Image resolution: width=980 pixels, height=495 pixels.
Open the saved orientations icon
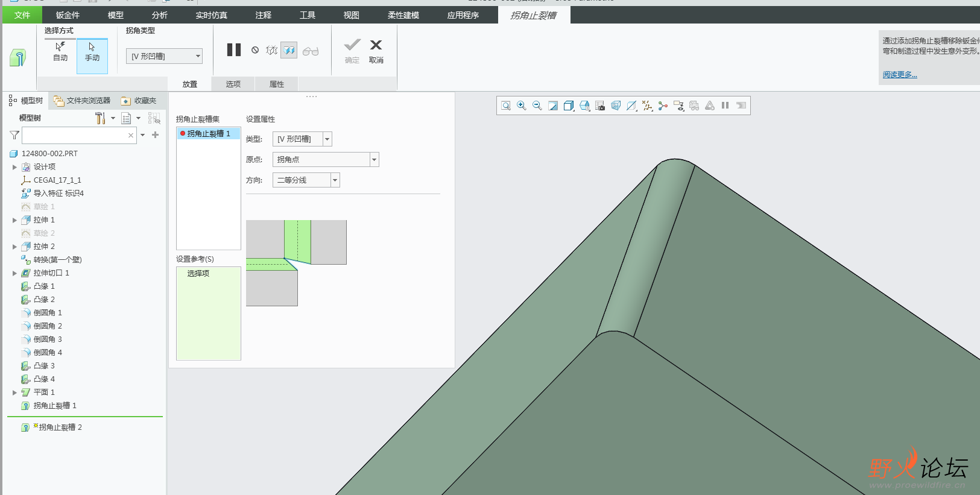pos(584,106)
